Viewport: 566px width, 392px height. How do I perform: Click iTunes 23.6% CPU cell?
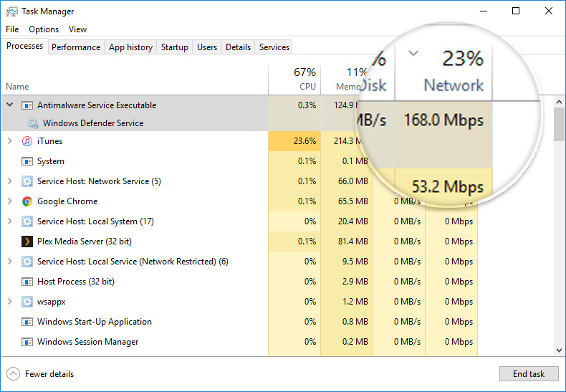pos(294,141)
